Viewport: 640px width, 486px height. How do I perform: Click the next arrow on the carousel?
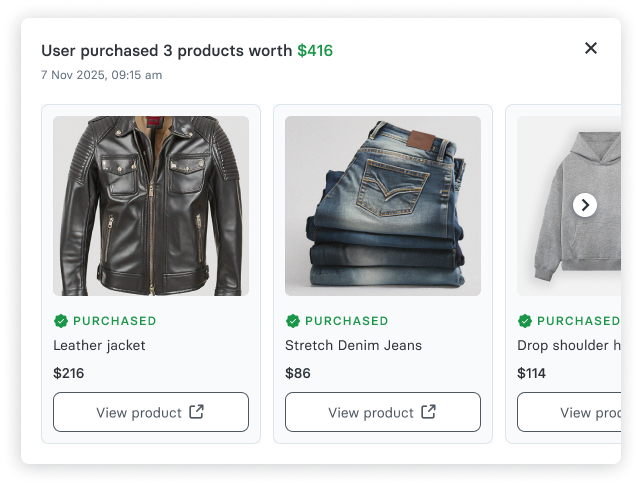point(585,205)
